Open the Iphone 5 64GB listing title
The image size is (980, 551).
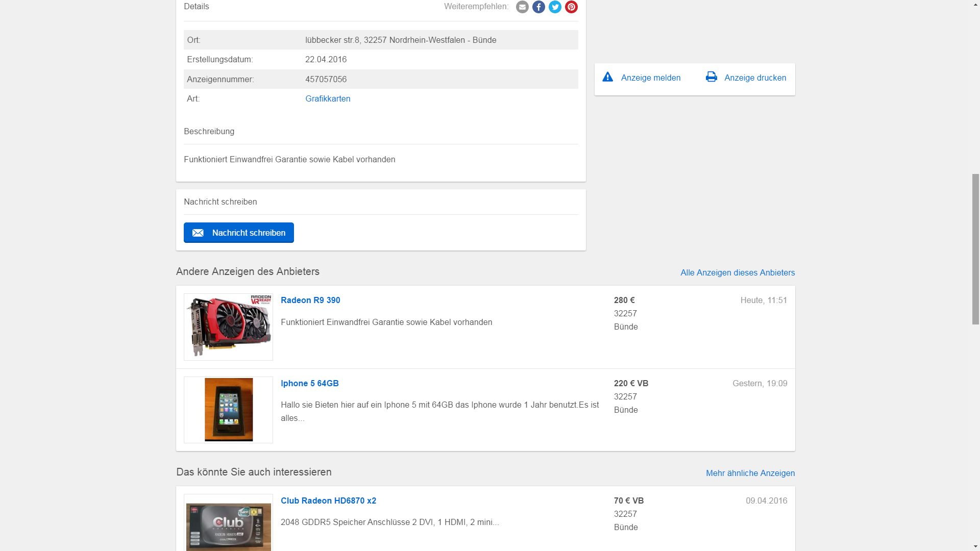[x=310, y=383]
